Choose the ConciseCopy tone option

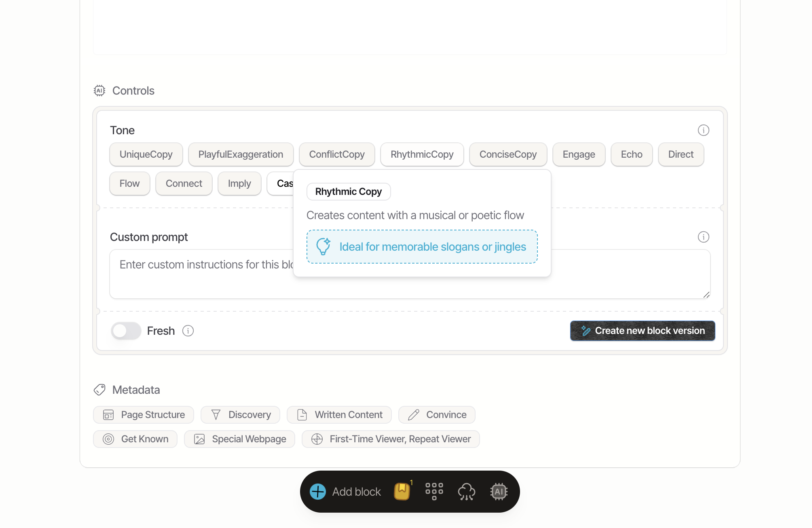(508, 154)
